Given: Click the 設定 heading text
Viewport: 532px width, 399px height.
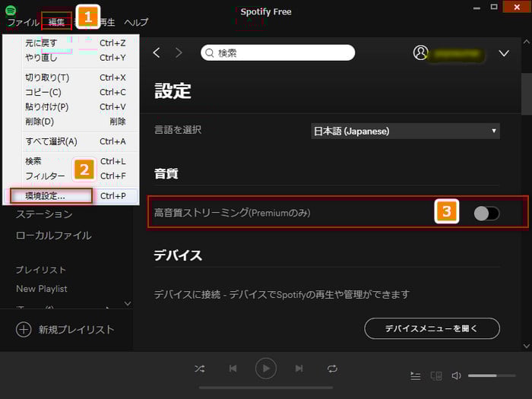Looking at the screenshot, I should click(173, 91).
